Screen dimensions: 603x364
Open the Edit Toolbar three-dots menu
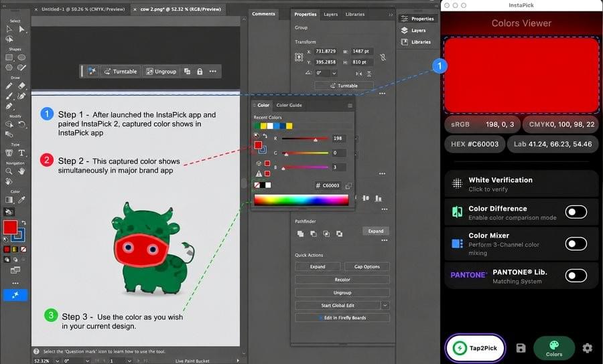click(x=15, y=283)
